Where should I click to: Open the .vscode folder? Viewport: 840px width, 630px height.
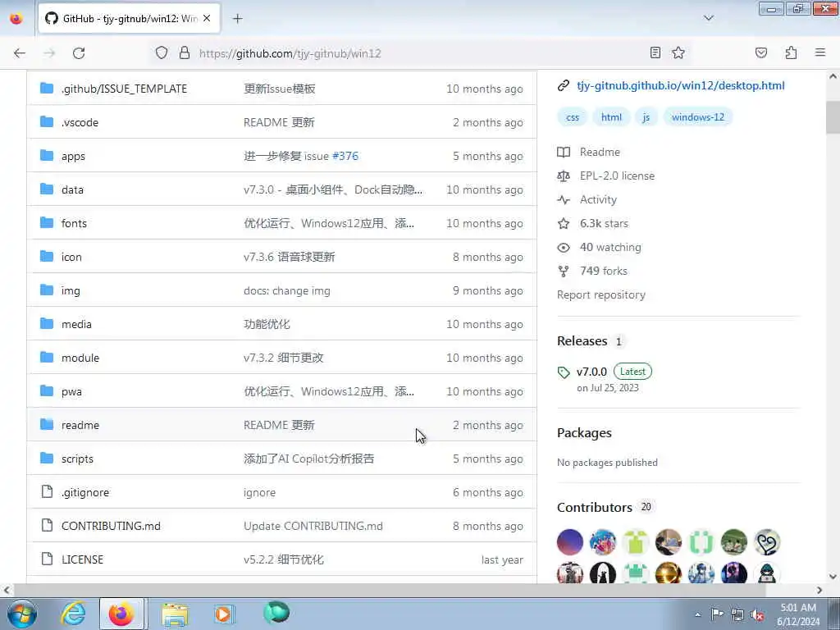80,122
